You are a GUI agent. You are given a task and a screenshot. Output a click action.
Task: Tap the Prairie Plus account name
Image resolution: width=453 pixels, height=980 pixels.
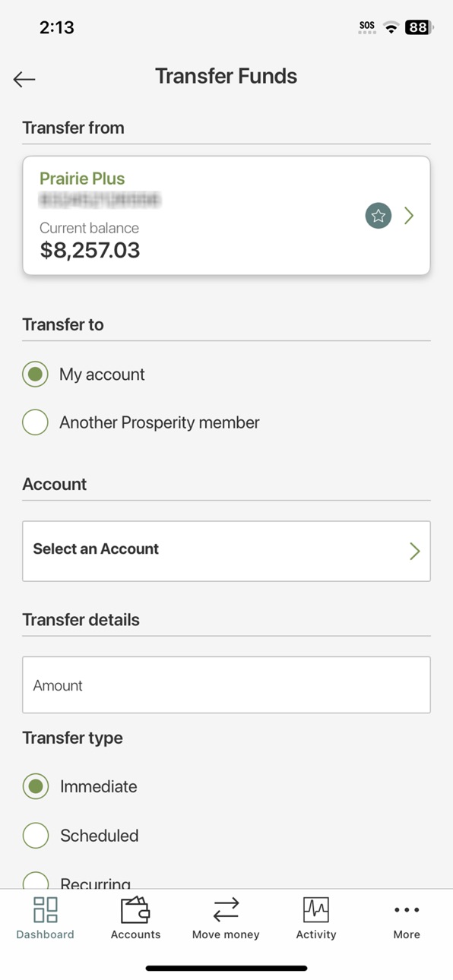point(82,179)
